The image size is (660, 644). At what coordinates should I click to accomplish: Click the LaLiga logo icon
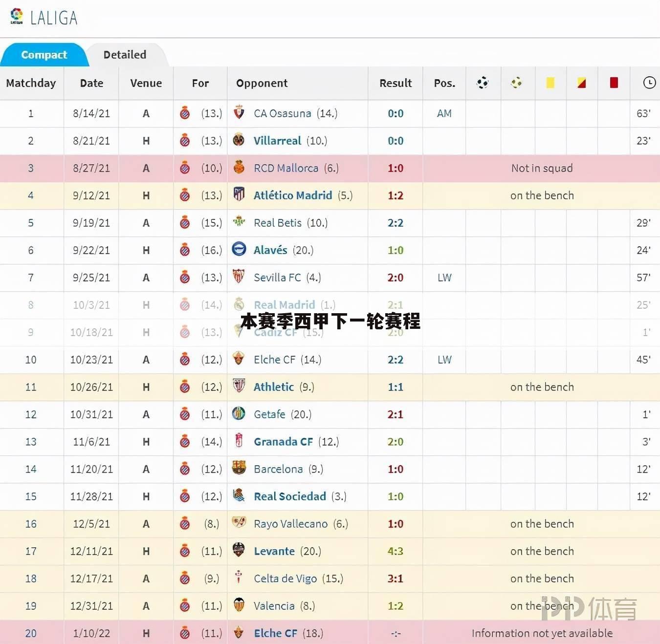point(17,16)
